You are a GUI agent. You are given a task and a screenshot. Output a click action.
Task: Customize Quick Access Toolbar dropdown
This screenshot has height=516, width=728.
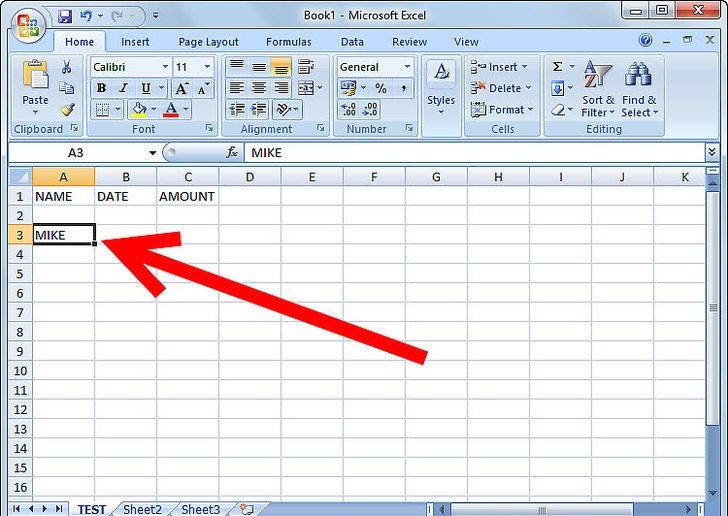(156, 16)
